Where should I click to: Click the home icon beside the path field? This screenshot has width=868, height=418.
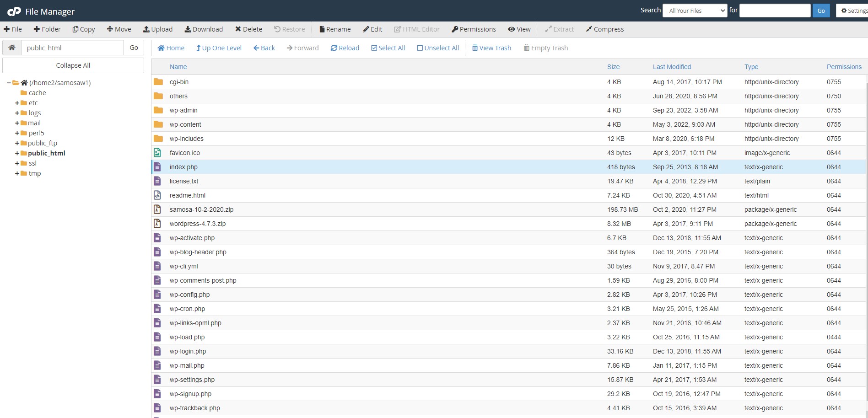coord(12,47)
